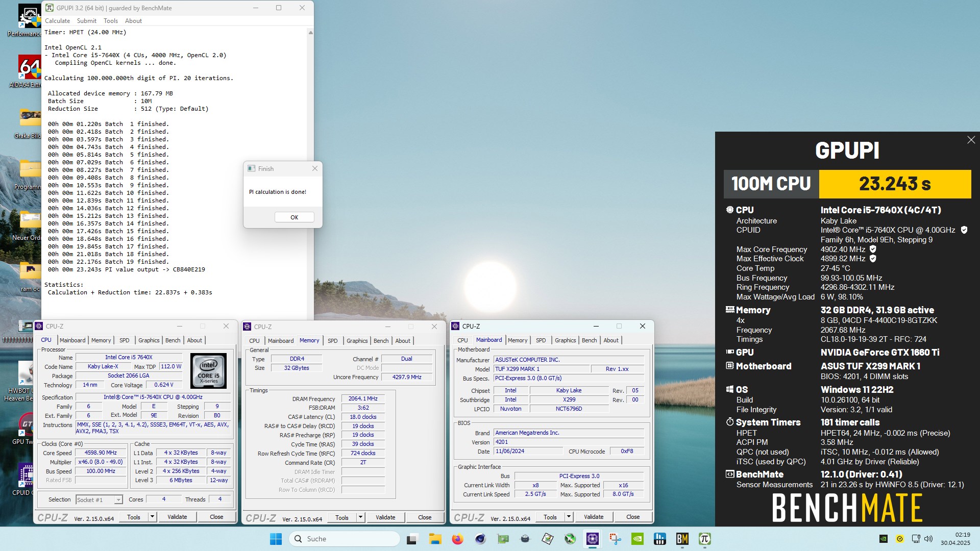Screen dimensions: 980x551
Task: Open CPU tab in CPU-Z Memory window
Action: [x=254, y=341]
